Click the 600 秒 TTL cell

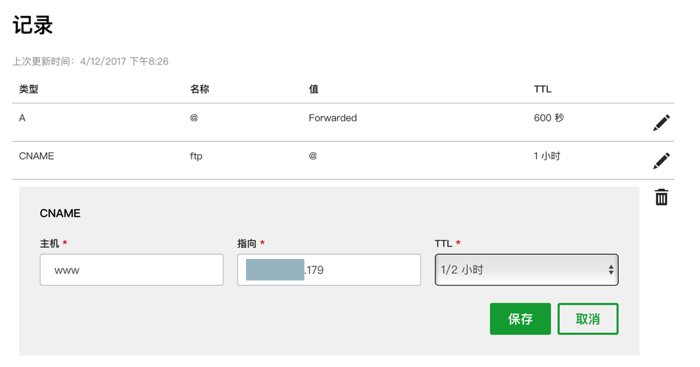[x=549, y=118]
